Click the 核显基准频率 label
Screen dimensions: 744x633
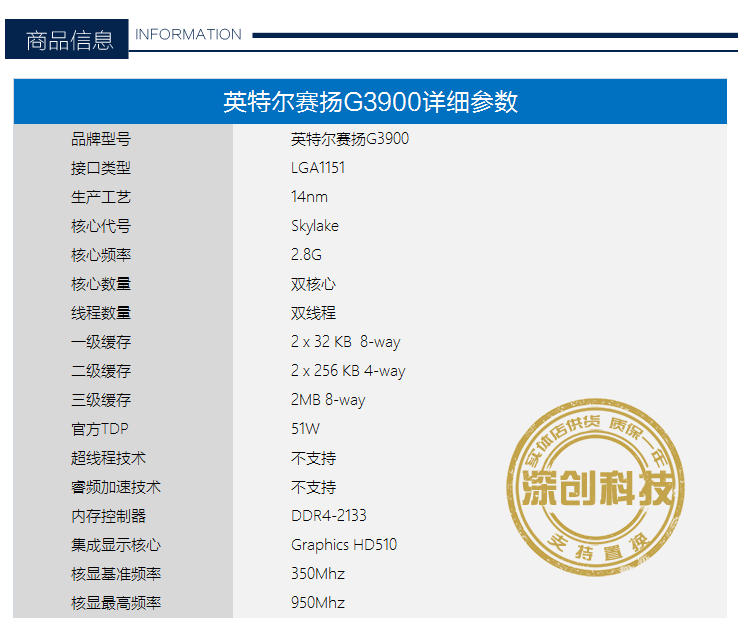[x=116, y=574]
